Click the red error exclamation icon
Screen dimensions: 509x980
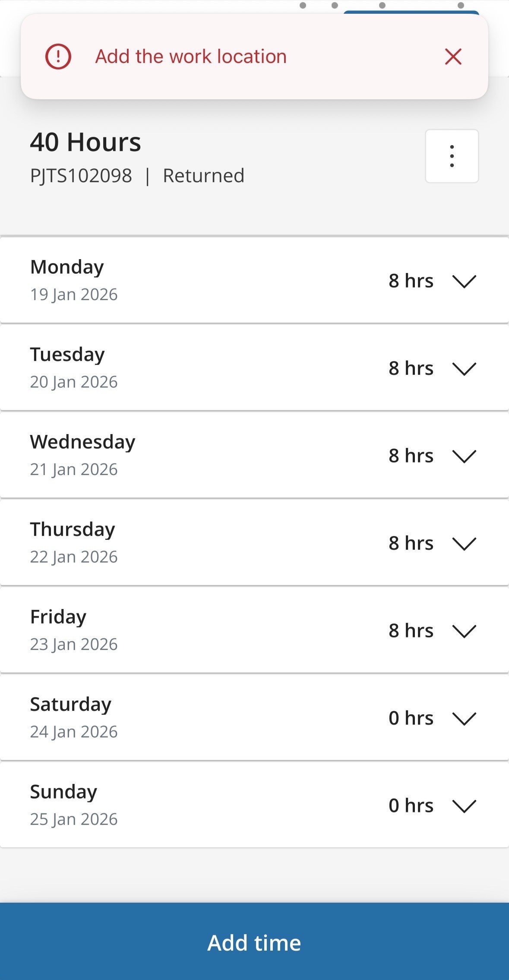[58, 57]
